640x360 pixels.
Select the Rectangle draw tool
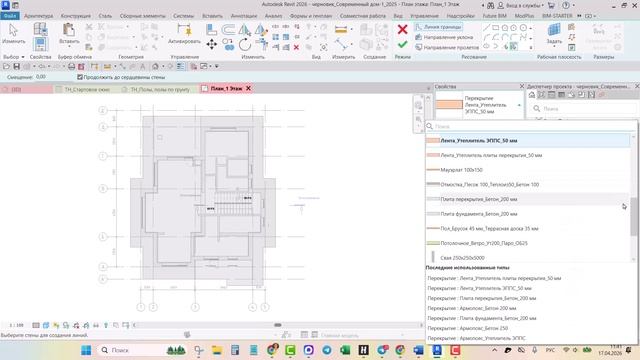coord(495,28)
